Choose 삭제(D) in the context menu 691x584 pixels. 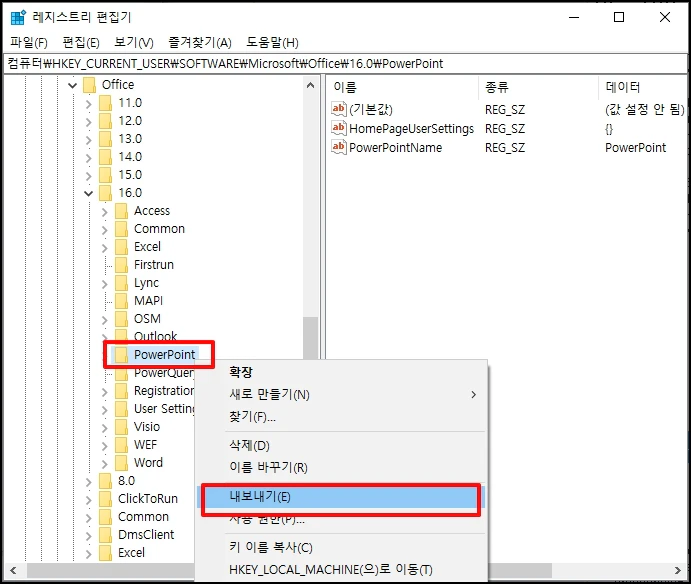tap(249, 445)
